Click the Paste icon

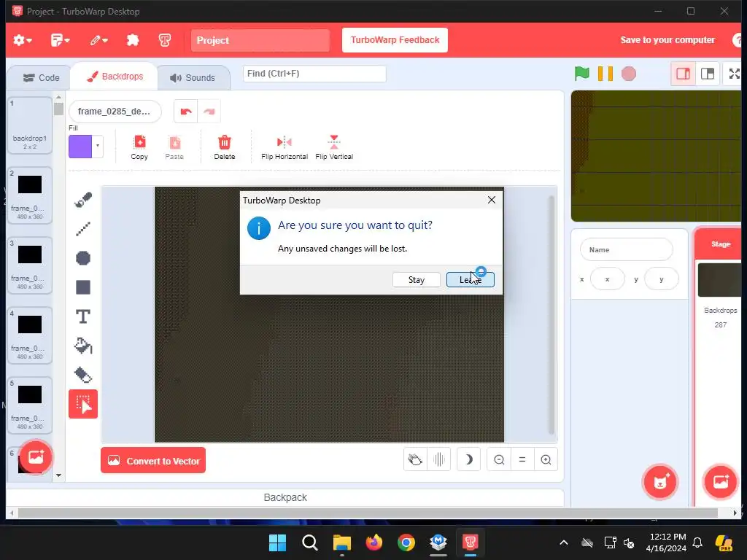pos(174,147)
